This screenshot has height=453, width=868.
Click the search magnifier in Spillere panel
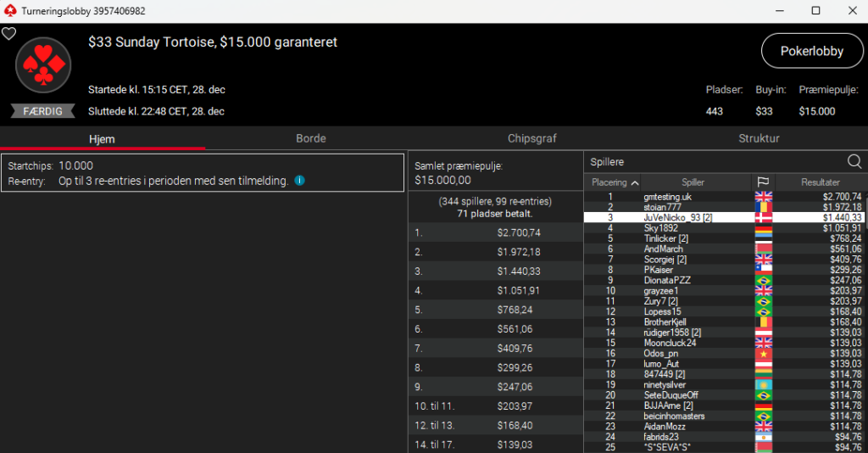(854, 161)
